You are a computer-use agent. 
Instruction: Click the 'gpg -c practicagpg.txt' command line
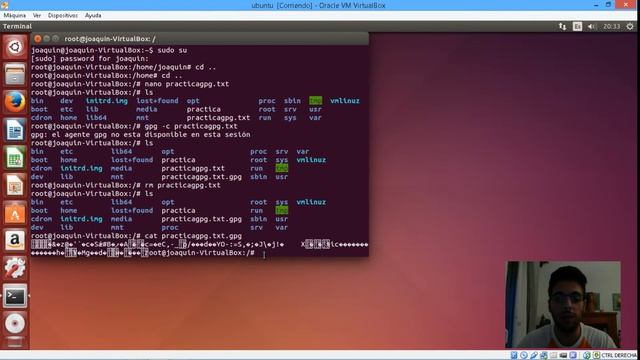pyautogui.click(x=134, y=126)
